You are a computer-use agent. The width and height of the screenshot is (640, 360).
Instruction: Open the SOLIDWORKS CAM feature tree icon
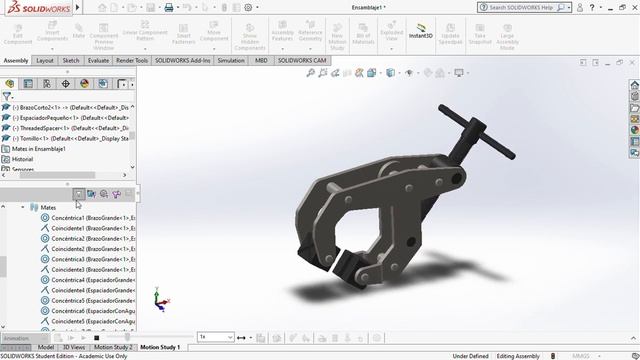pyautogui.click(x=103, y=84)
